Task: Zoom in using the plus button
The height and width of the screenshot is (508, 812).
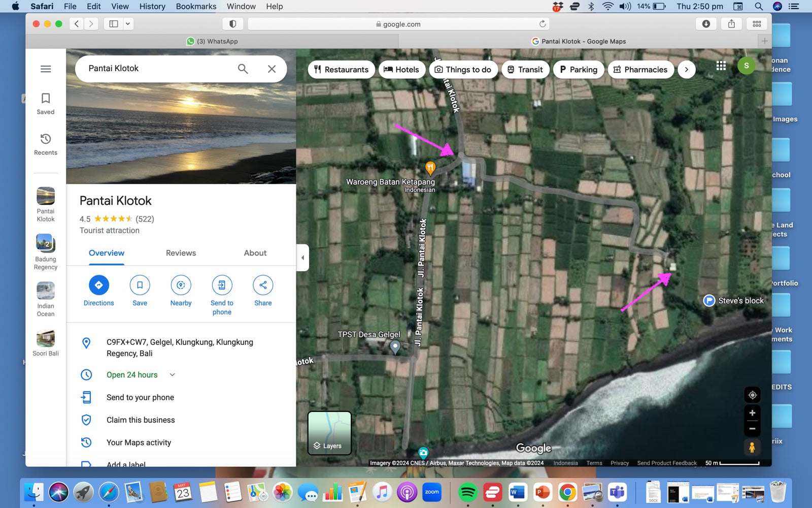Action: point(752,412)
